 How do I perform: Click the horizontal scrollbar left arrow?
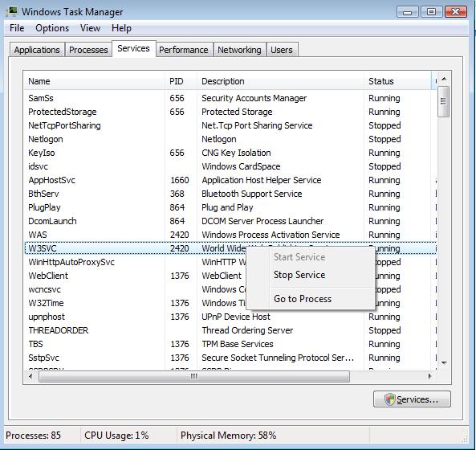pyautogui.click(x=31, y=376)
